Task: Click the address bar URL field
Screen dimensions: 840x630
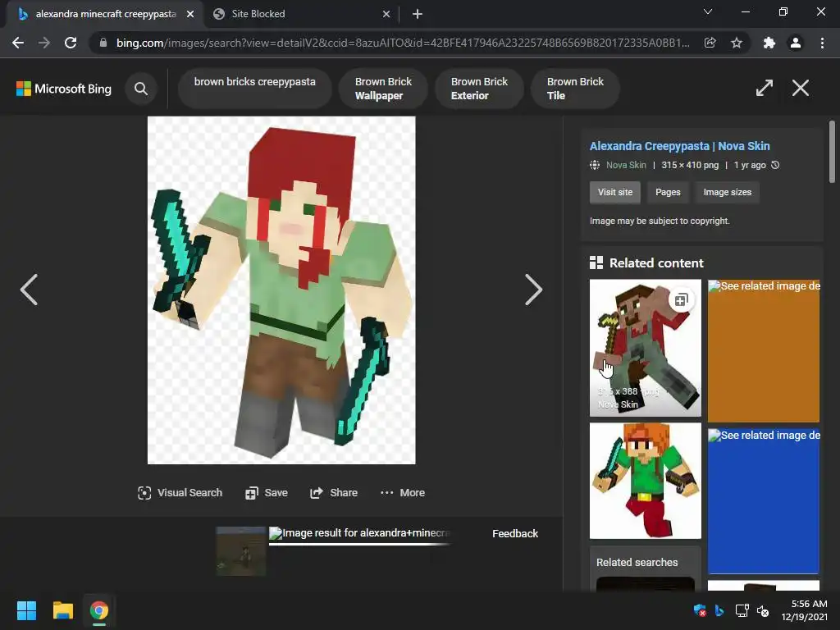Action: [x=403, y=43]
